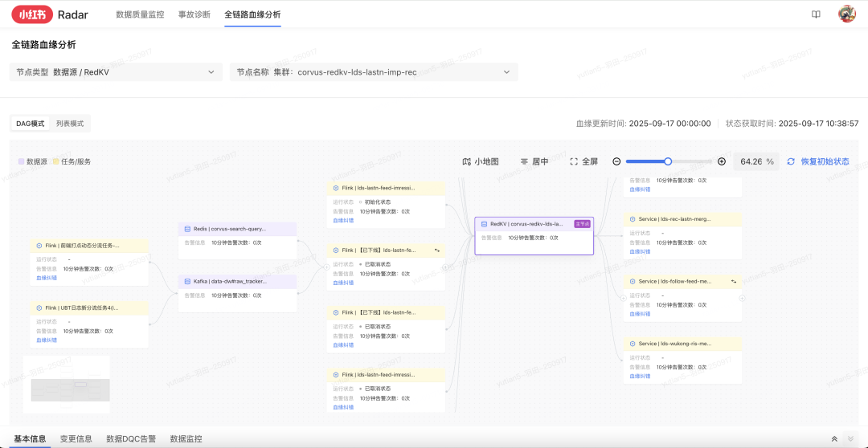868x448 pixels.
Task: Go to 事故诊断 nav tab
Action: (x=194, y=14)
